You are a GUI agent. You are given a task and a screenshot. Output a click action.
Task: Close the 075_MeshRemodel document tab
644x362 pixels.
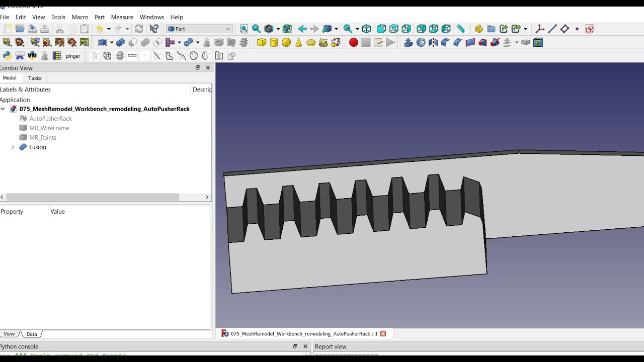(x=383, y=334)
